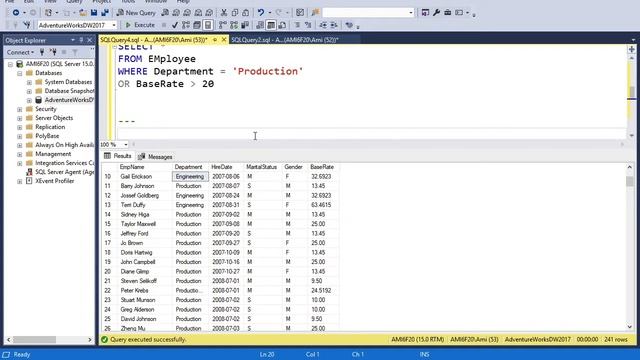The image size is (640, 360).
Task: Click the Increase Indent icon
Action: point(334,25)
